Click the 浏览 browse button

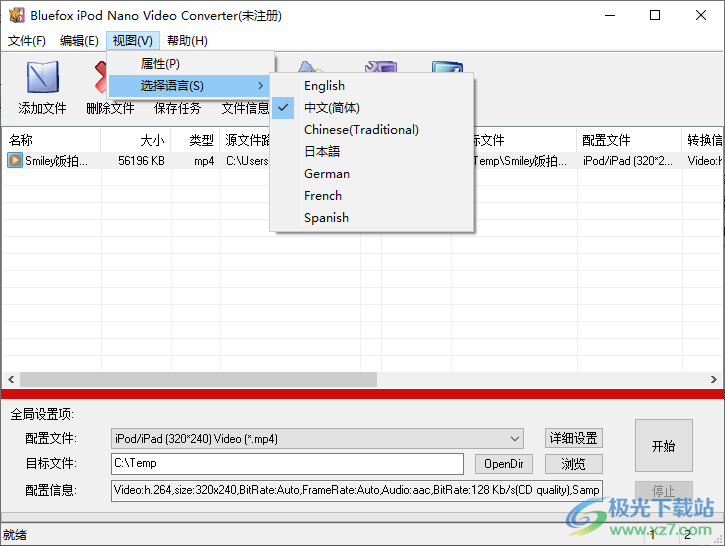coord(573,464)
